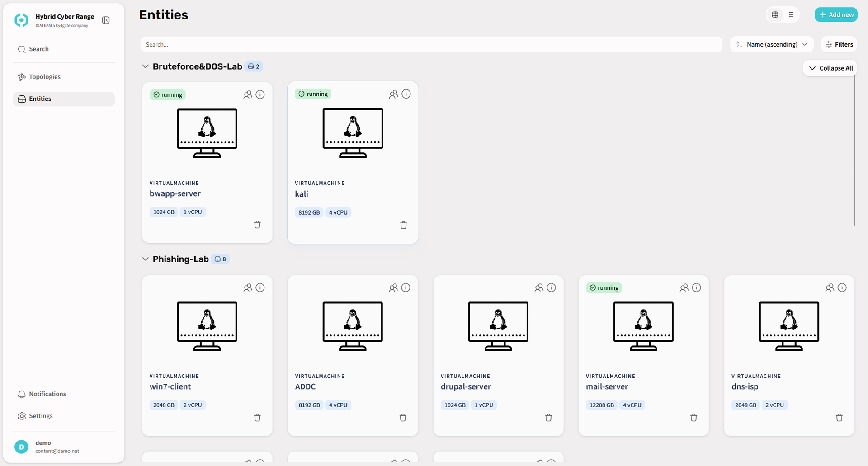Viewport: 868px width, 466px height.
Task: Click the Add new button
Action: coord(836,15)
